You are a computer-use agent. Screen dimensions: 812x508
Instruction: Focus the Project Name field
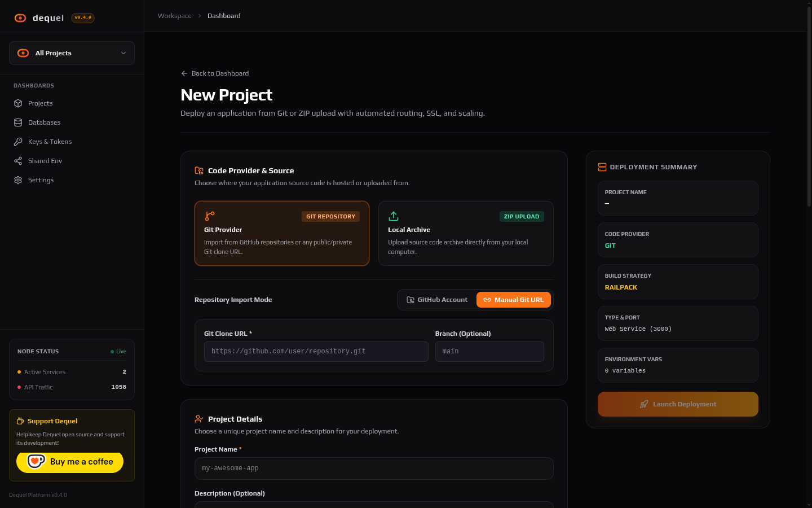(x=374, y=468)
